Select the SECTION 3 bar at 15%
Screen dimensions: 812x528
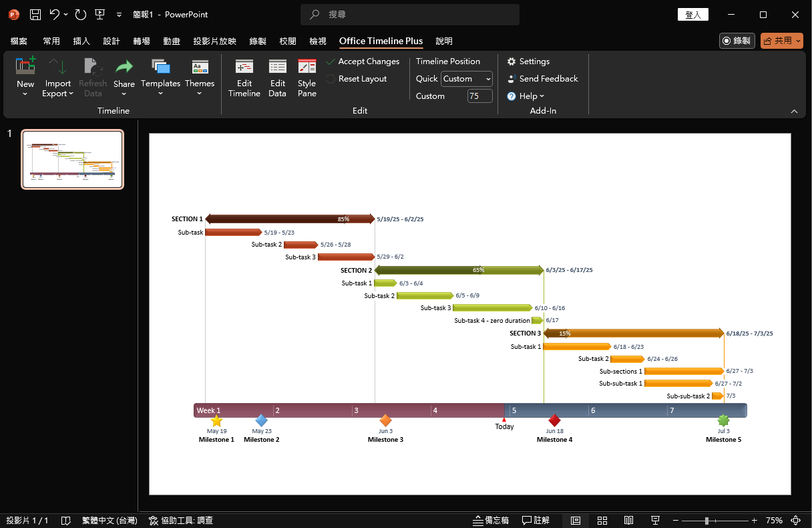coord(634,333)
